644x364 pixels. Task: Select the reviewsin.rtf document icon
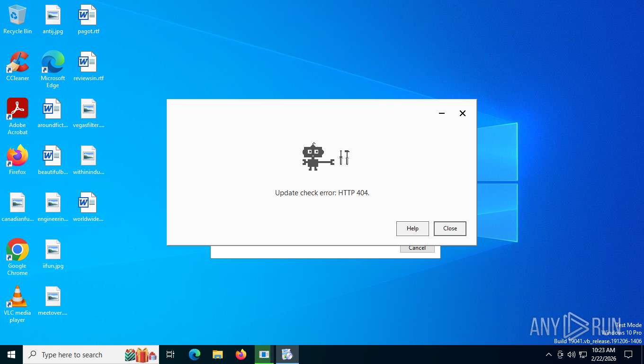tap(88, 66)
